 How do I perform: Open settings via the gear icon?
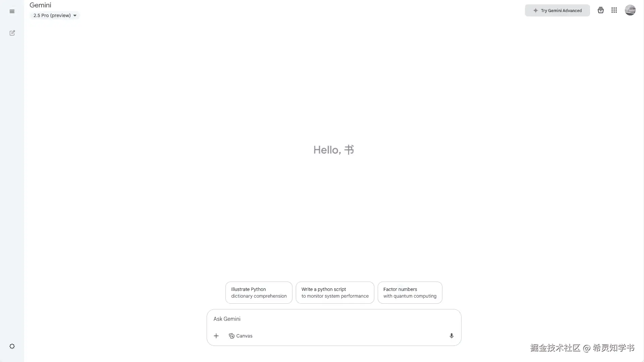[x=12, y=346]
